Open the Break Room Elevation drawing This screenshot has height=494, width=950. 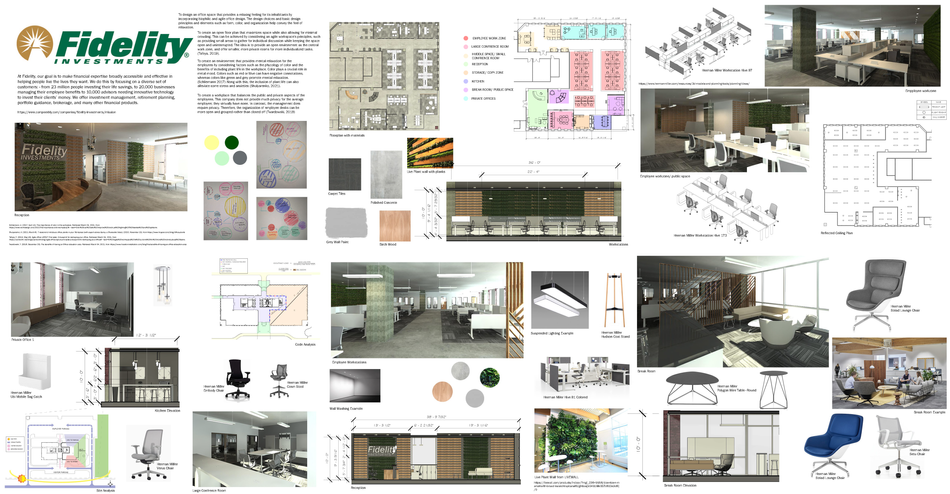click(x=721, y=447)
